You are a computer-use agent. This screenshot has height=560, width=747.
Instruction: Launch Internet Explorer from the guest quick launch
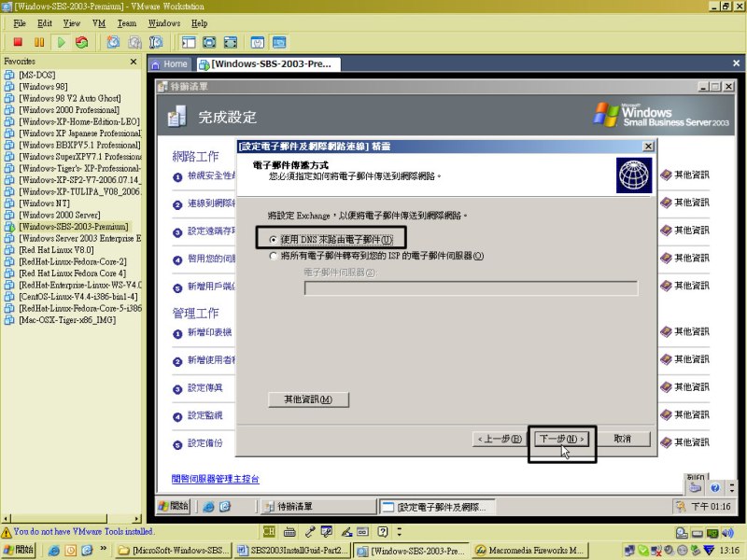click(208, 507)
